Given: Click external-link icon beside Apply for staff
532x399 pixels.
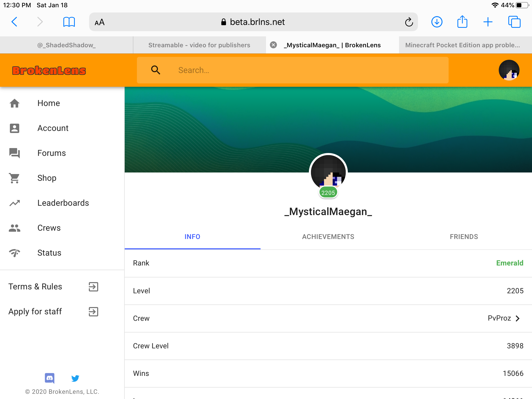Looking at the screenshot, I should click(x=93, y=312).
